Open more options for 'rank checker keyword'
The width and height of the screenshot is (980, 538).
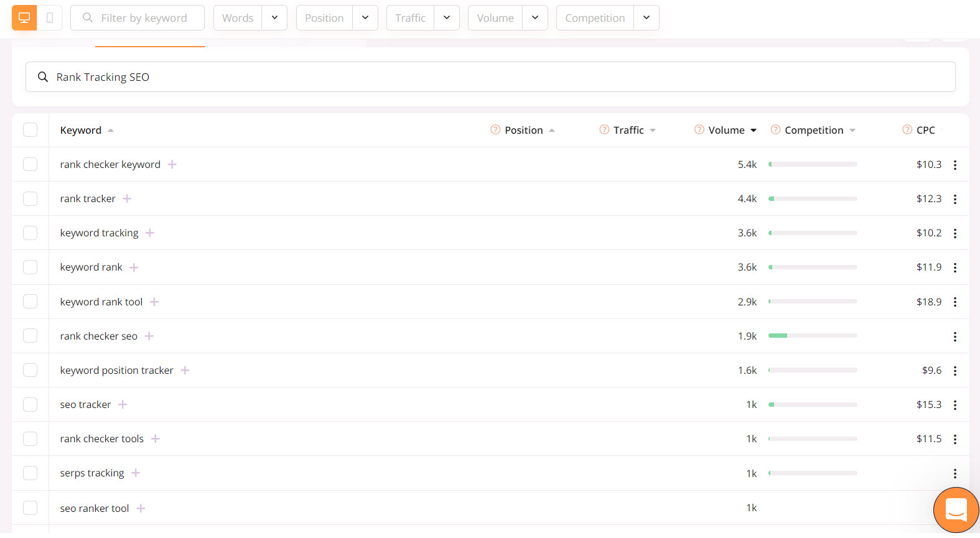pyautogui.click(x=955, y=165)
